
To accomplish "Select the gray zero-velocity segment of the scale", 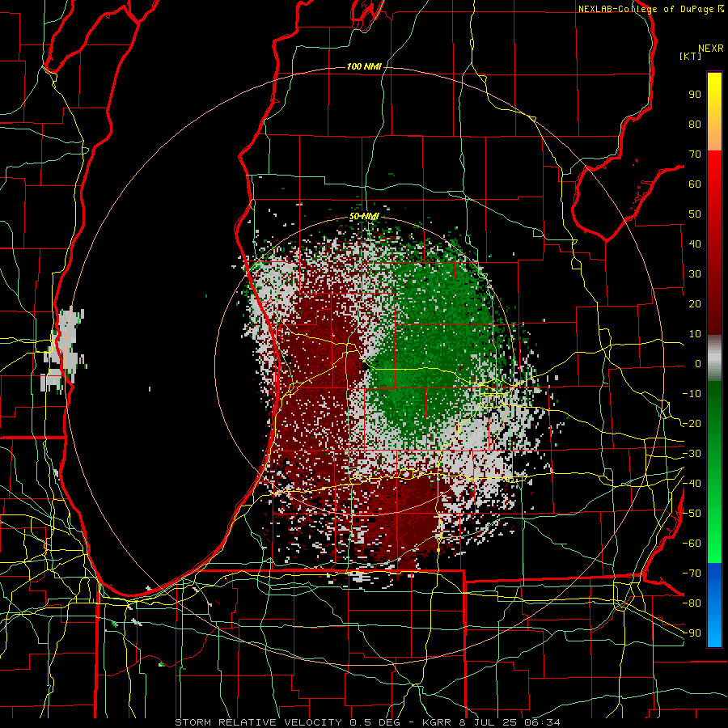I will [x=714, y=358].
